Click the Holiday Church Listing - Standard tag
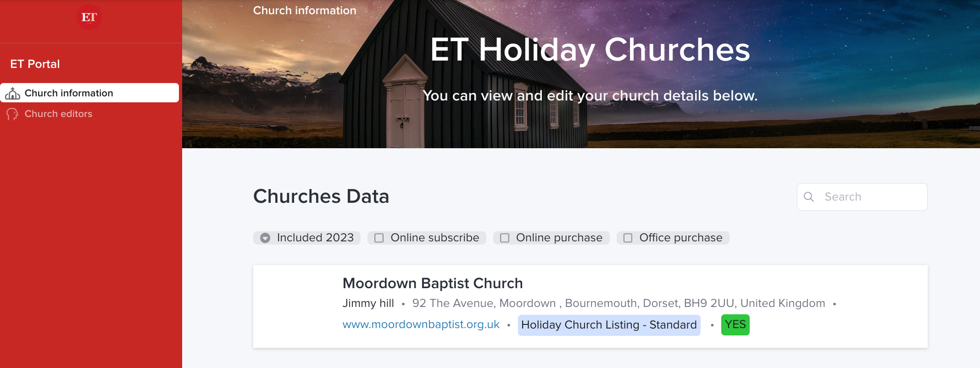Screen dimensions: 980x368 (609, 325)
